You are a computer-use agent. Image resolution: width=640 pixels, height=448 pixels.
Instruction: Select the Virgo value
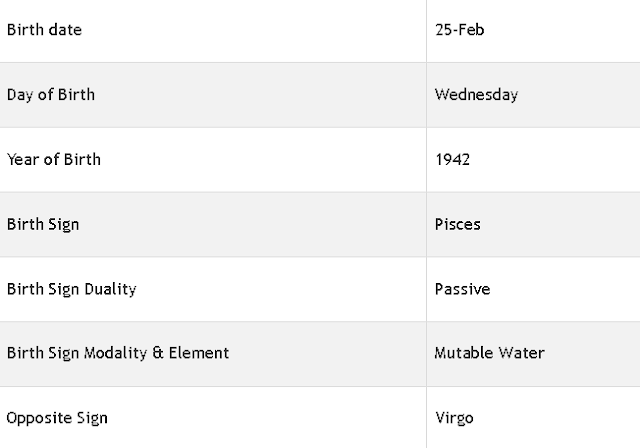pyautogui.click(x=454, y=419)
